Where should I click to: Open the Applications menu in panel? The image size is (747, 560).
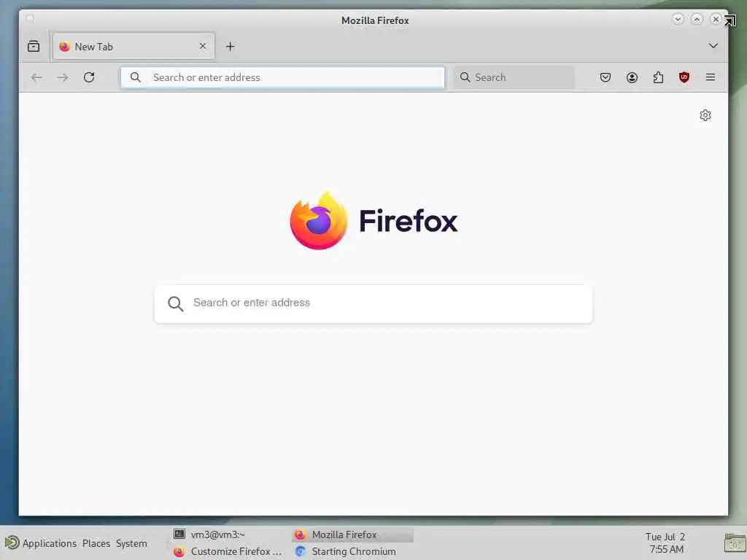[x=41, y=542]
